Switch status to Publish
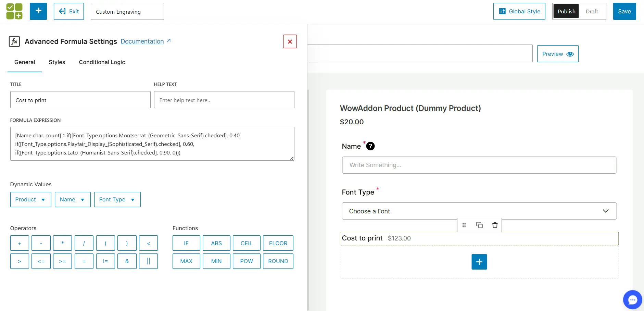644x311 pixels. pos(566,11)
